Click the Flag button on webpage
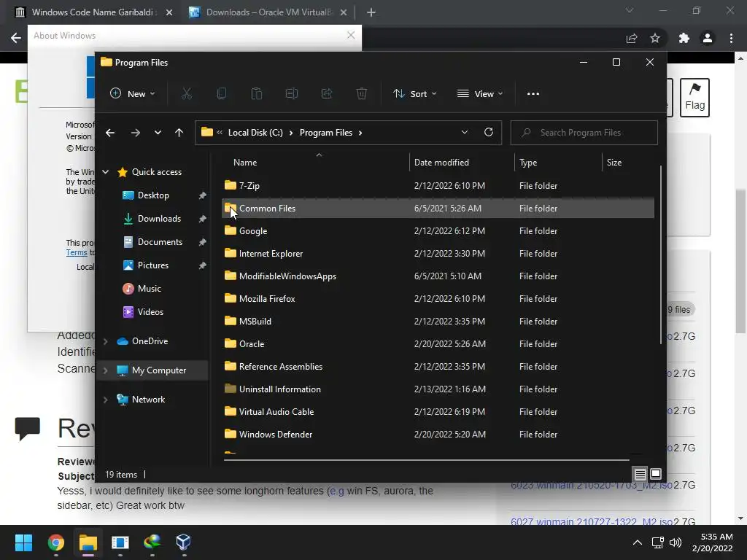 click(x=694, y=98)
